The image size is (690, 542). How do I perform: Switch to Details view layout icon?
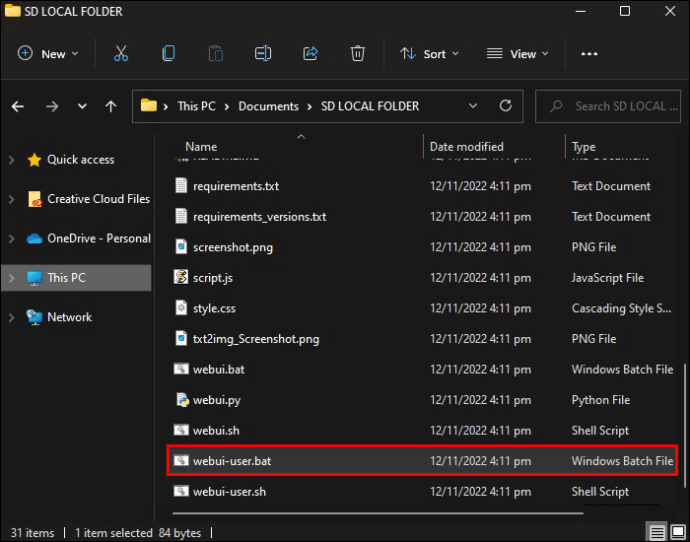pos(655,532)
